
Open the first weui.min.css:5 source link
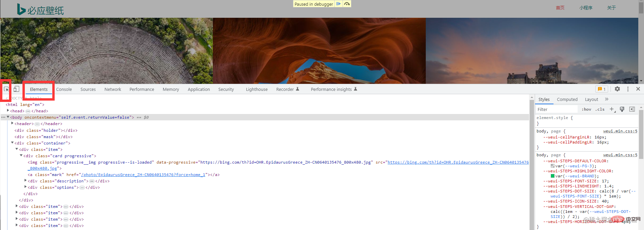pyautogui.click(x=620, y=131)
